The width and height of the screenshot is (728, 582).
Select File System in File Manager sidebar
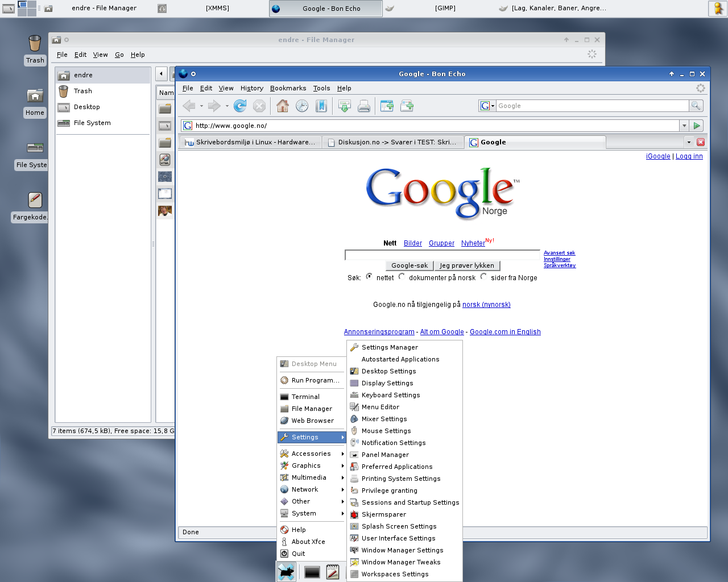[x=103, y=123]
